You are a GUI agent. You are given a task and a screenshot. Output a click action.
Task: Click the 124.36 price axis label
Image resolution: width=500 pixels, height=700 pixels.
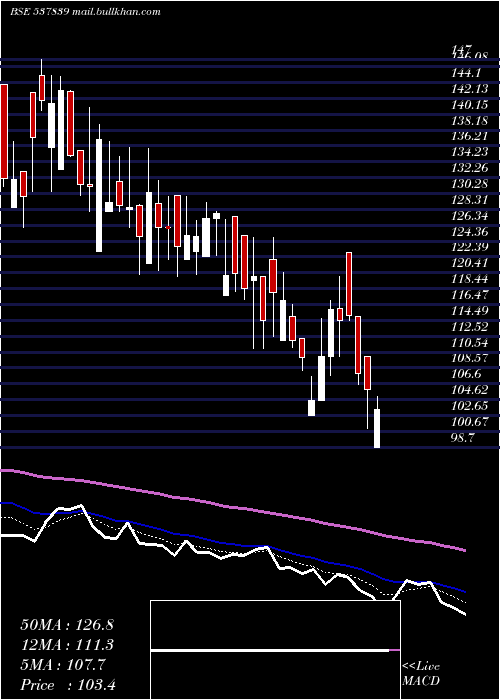470,232
